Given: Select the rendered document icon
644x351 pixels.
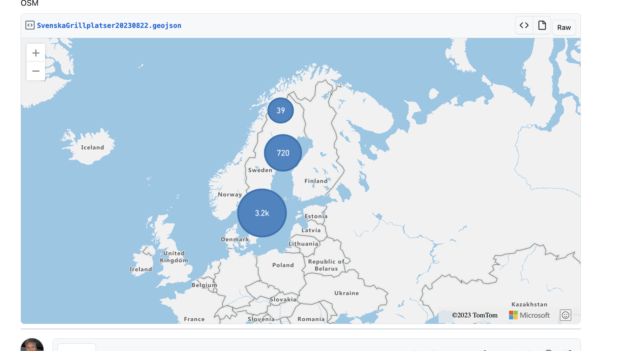Looking at the screenshot, I should (x=542, y=25).
